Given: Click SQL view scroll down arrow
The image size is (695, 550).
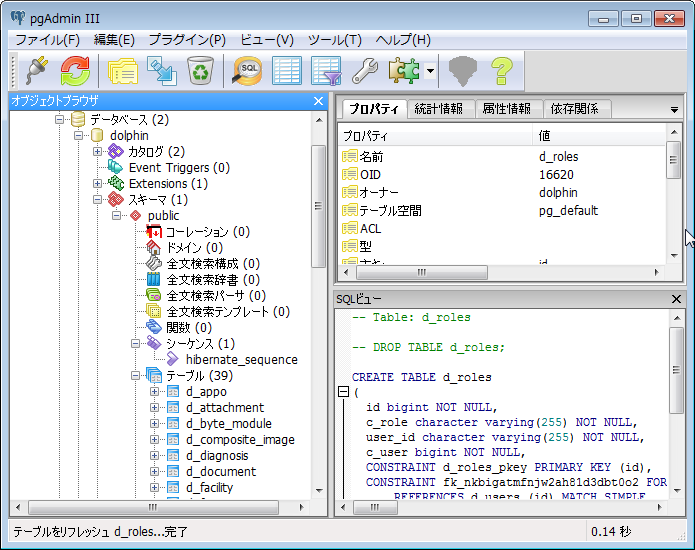Looking at the screenshot, I should click(676, 491).
